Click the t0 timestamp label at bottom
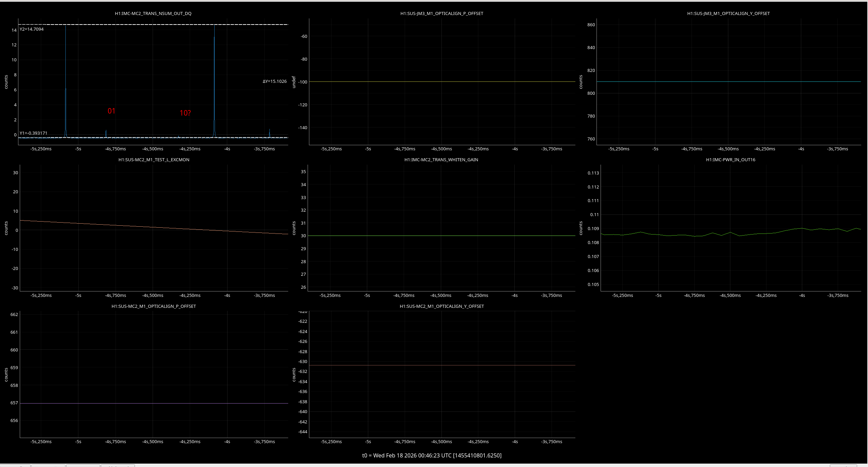Image resolution: width=868 pixels, height=467 pixels. 432,456
